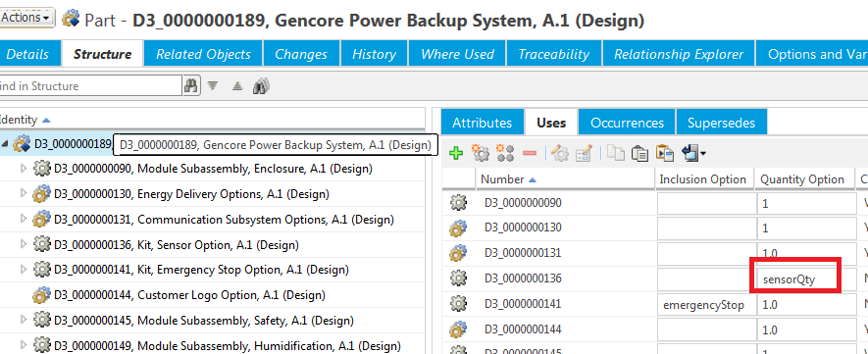Image resolution: width=868 pixels, height=354 pixels.
Task: Click D3_0000000130 in the Number column
Action: (523, 228)
